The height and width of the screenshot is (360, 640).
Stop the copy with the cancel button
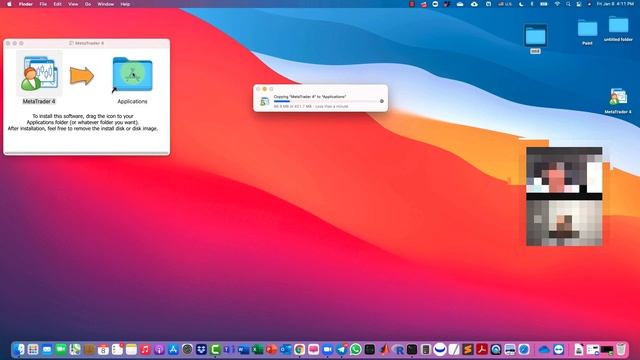point(382,101)
